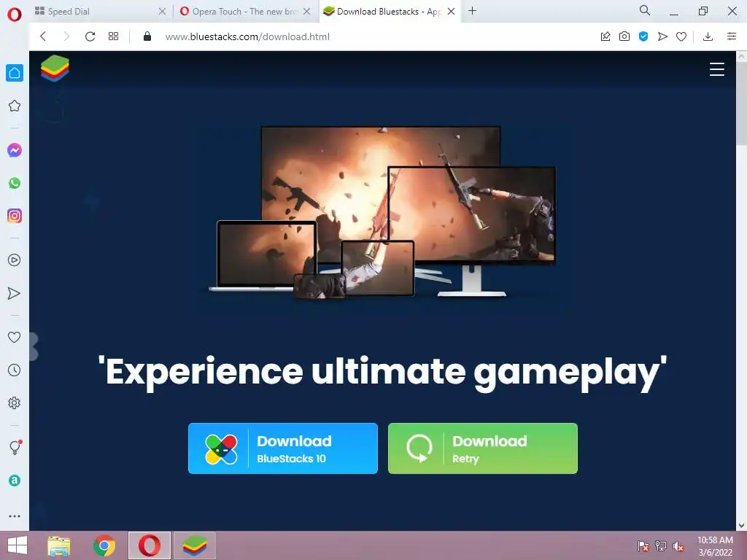This screenshot has height=560, width=747.
Task: Search open tabs with the magnifier icon
Action: 645,10
